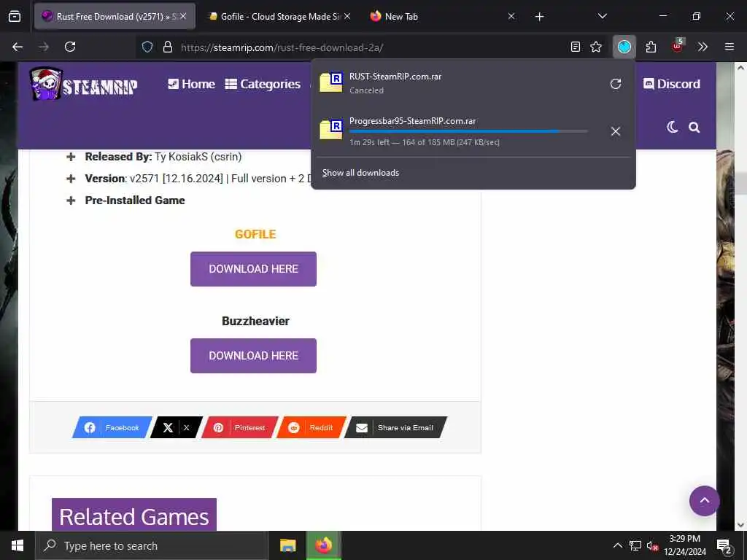
Task: Share the page on X
Action: pyautogui.click(x=177, y=427)
